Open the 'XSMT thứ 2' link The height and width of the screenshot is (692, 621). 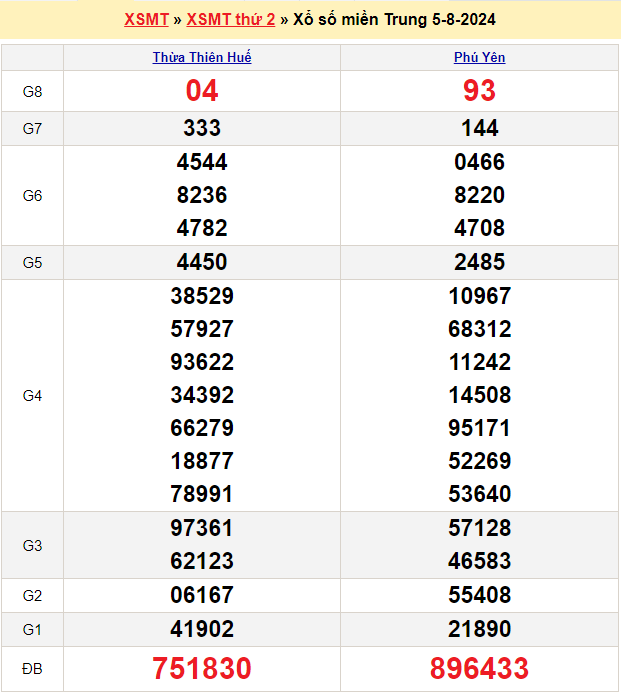pos(230,19)
